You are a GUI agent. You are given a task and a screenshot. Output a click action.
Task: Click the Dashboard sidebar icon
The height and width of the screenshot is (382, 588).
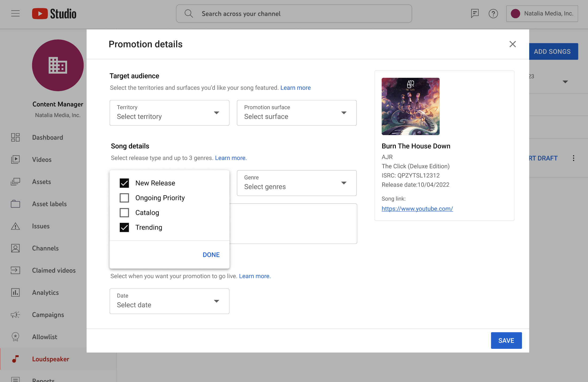(x=16, y=137)
